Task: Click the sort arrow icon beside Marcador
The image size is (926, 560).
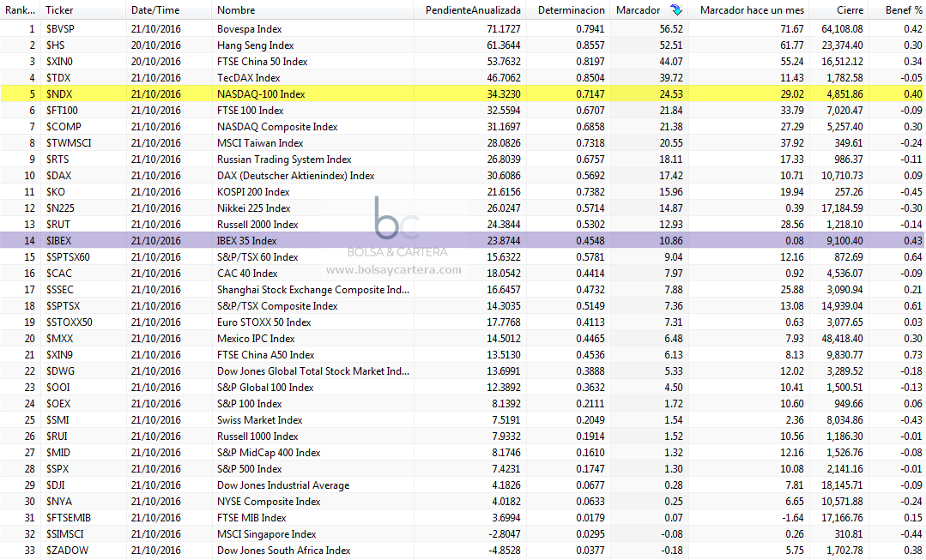Action: tap(676, 10)
